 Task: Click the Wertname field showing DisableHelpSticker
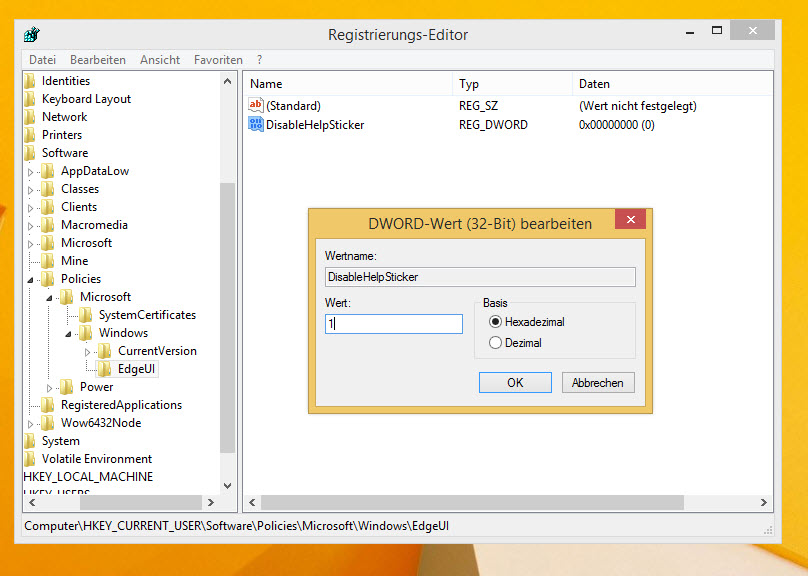[480, 277]
